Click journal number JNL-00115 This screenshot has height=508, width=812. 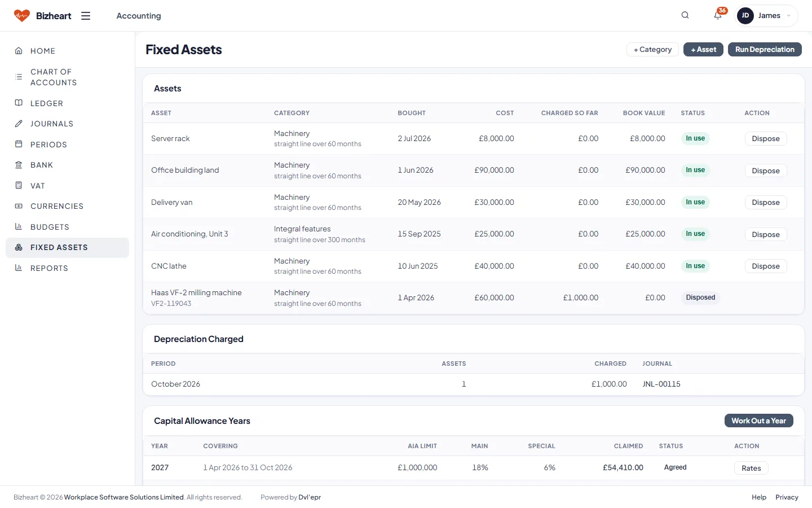(661, 384)
